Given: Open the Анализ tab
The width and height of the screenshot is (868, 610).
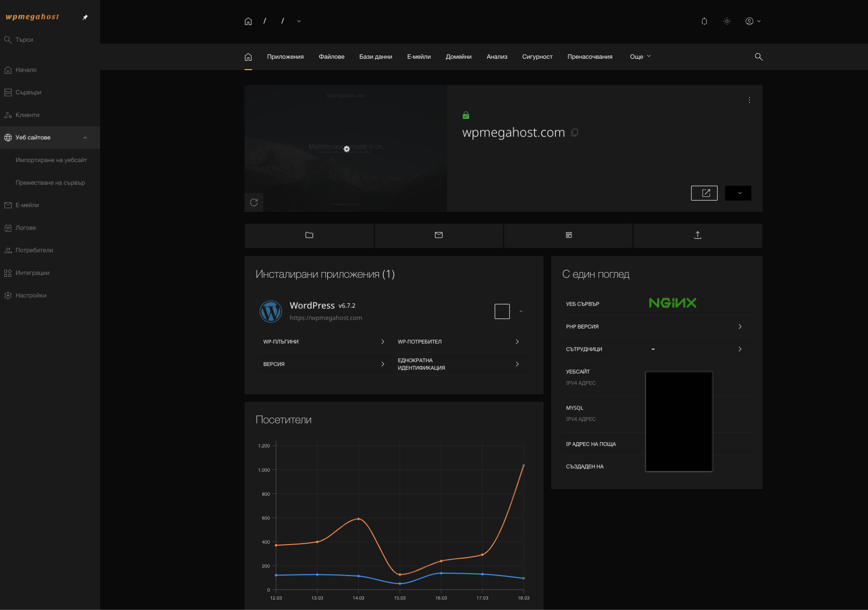Looking at the screenshot, I should (497, 57).
